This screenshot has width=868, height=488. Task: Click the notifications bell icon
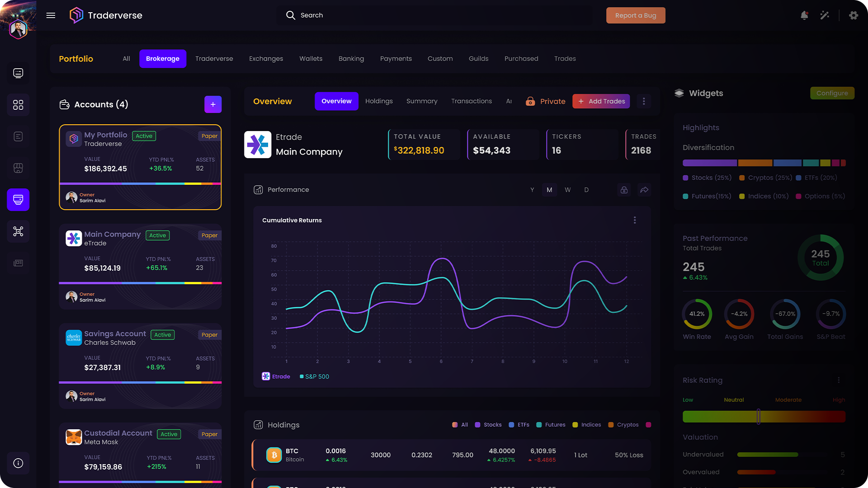tap(804, 15)
